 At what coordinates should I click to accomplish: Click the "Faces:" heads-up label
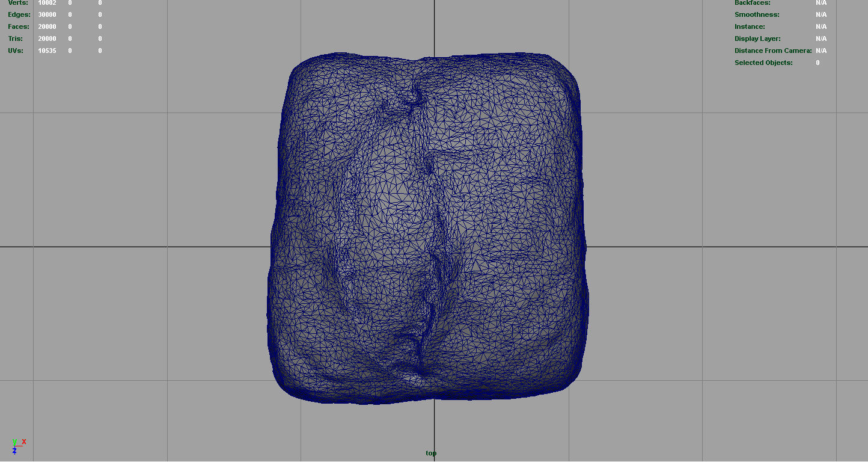[19, 26]
